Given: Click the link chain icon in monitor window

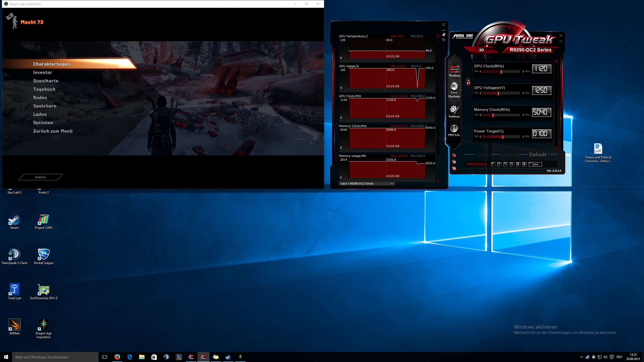Looking at the screenshot, I should 444,34.
